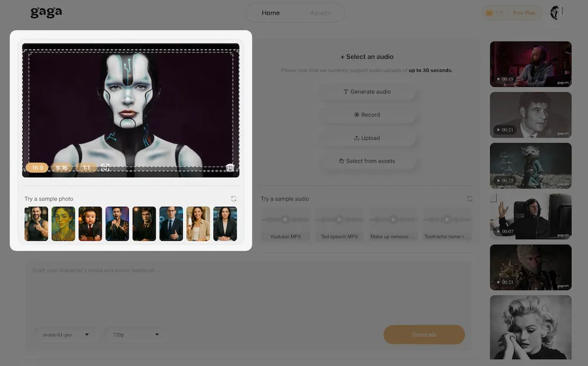Image resolution: width=588 pixels, height=366 pixels.
Task: Refresh the sample audio list
Action: pos(469,199)
